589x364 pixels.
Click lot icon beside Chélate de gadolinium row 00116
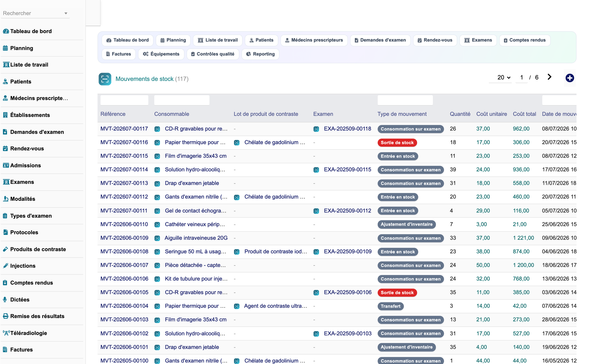pyautogui.click(x=237, y=143)
